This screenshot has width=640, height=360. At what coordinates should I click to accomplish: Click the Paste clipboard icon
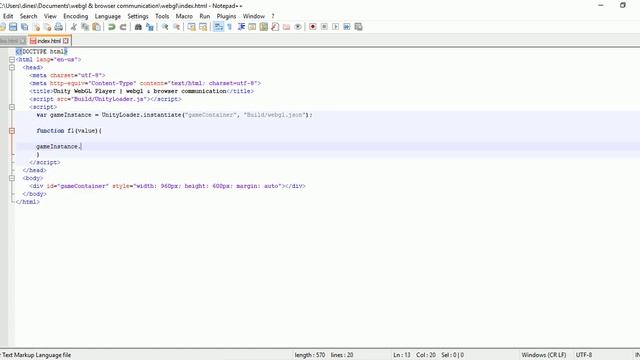click(96, 27)
